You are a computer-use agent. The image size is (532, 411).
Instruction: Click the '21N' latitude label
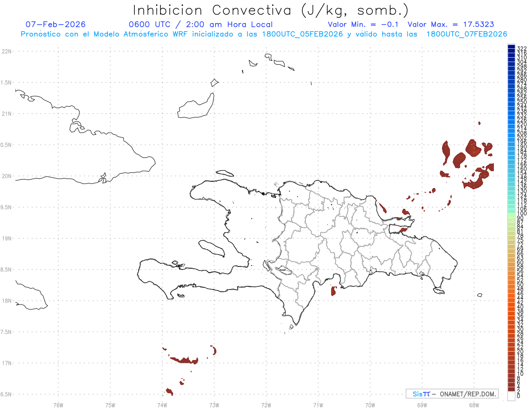[x=7, y=114]
